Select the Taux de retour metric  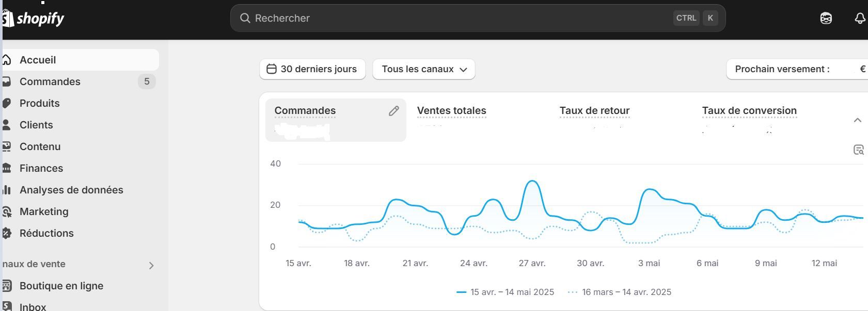coord(594,111)
